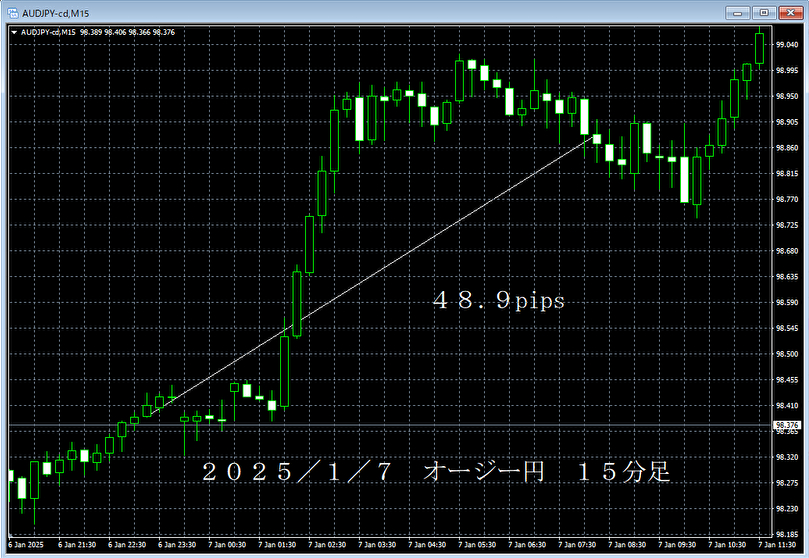Click the current price tag 98.376
Screen dimensions: 809x558
point(787,425)
